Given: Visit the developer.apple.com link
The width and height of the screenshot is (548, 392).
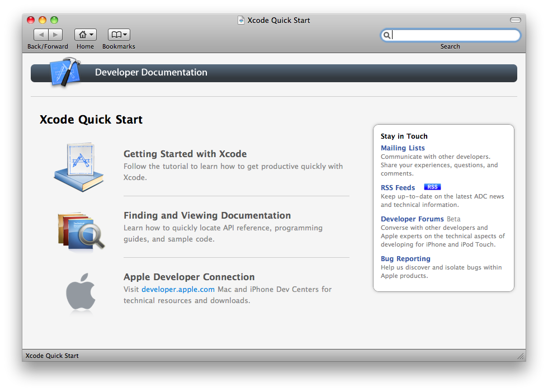Looking at the screenshot, I should coord(178,289).
